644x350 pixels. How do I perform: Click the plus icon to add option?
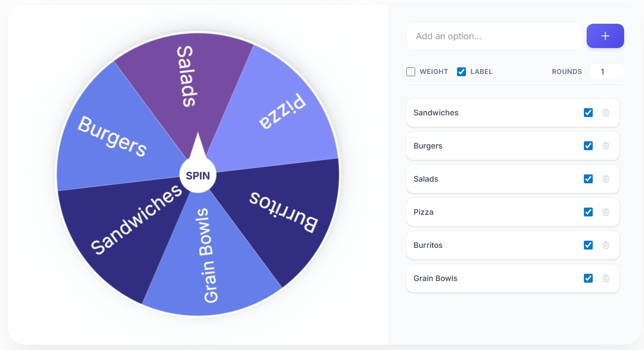click(x=605, y=36)
